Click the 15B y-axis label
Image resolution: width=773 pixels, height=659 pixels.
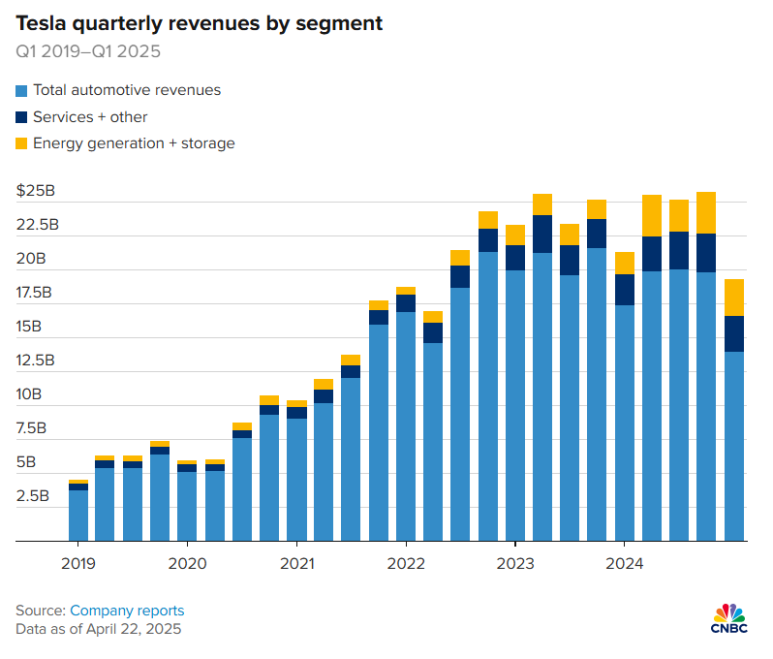pos(29,327)
